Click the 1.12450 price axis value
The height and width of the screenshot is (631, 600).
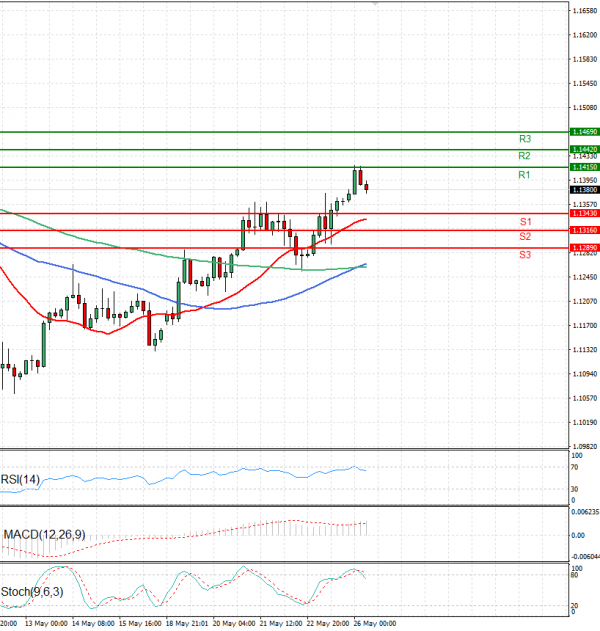(x=585, y=277)
